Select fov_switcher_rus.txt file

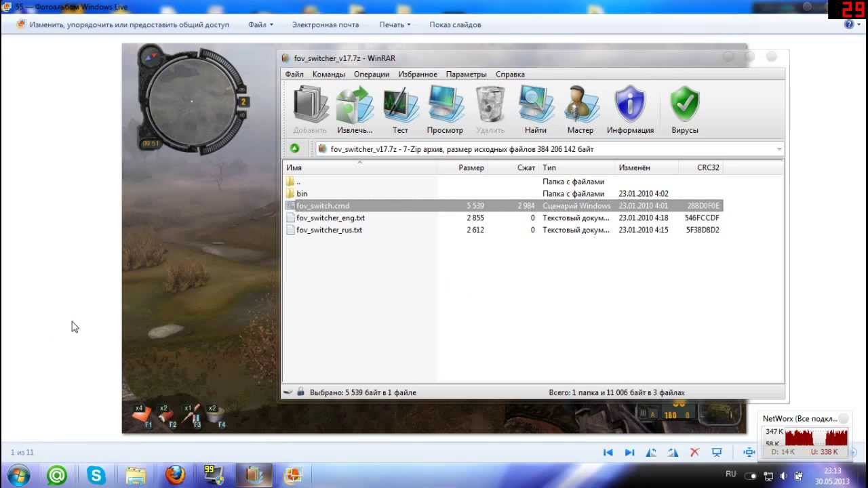[x=502, y=230]
